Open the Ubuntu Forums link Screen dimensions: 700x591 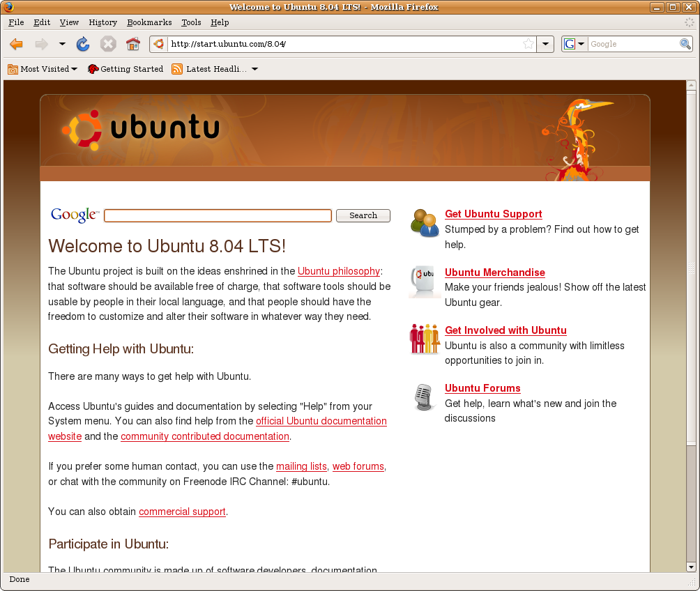tap(482, 388)
